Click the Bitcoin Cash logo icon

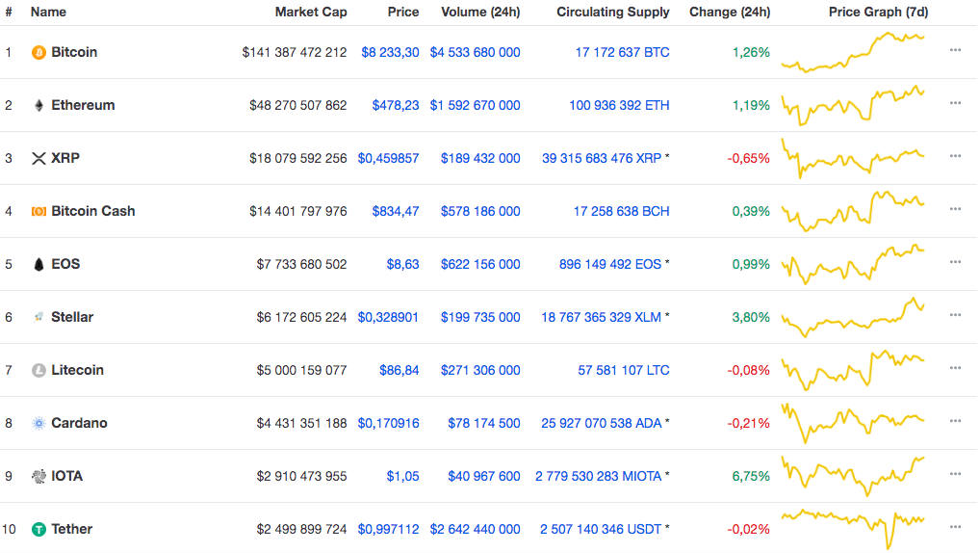[x=39, y=211]
